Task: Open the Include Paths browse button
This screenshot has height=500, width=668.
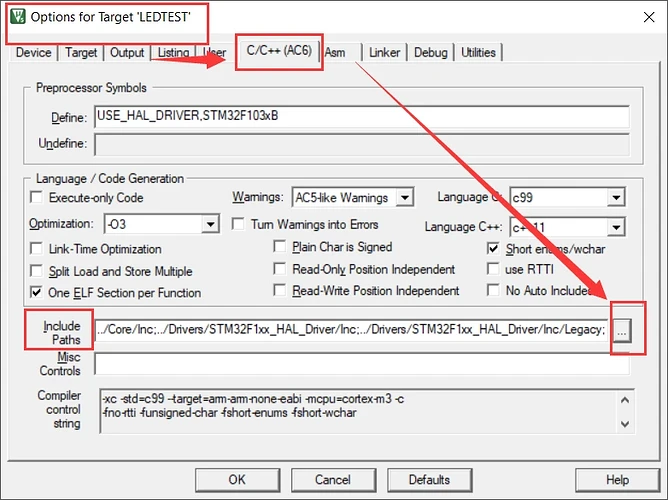Action: pyautogui.click(x=623, y=331)
